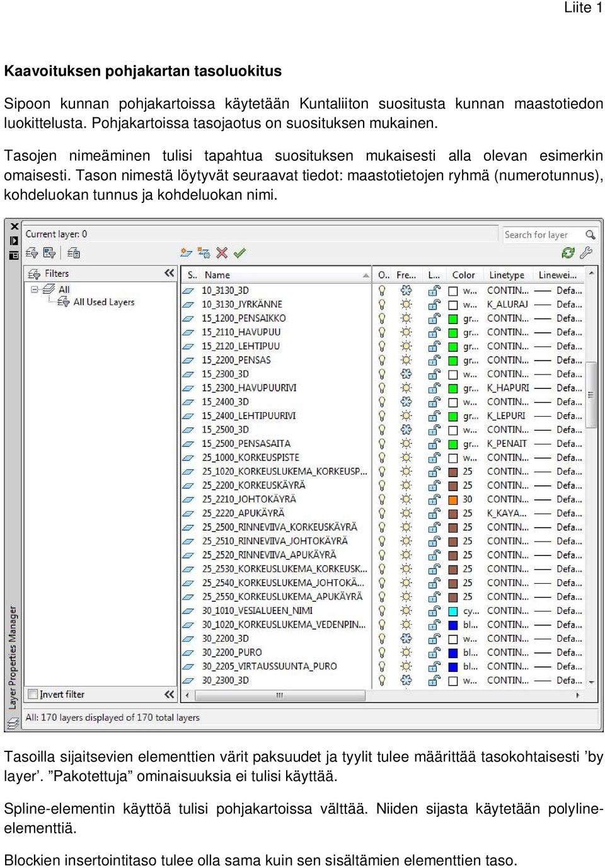Click K_PENAIT linetype value

(507, 444)
